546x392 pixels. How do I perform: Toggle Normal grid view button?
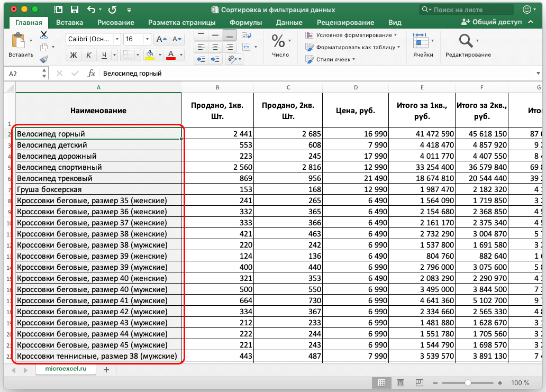[381, 382]
